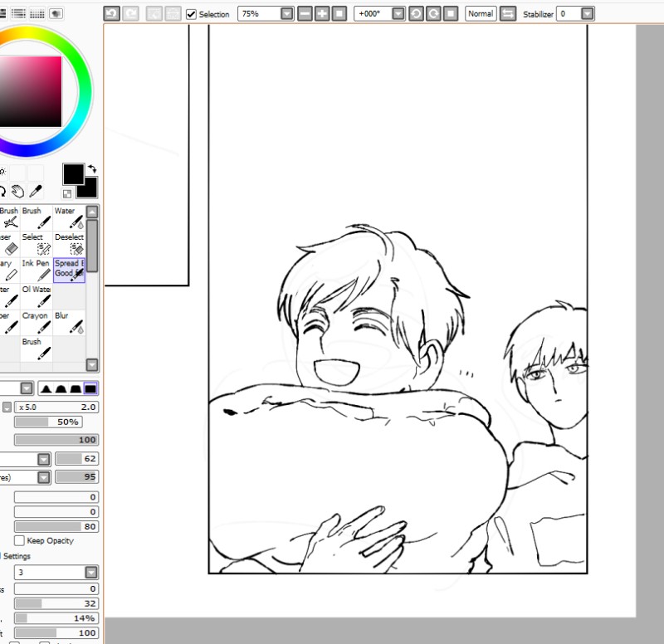Viewport: 664px width, 644px height.
Task: Select the Eyedropper color picker tool
Action: click(x=36, y=192)
